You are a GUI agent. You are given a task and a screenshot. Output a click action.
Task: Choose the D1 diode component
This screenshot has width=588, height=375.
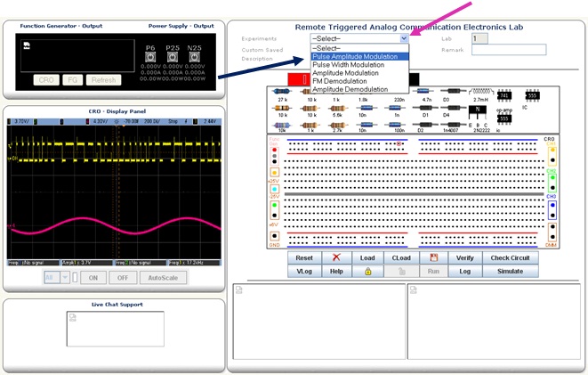pos(424,108)
